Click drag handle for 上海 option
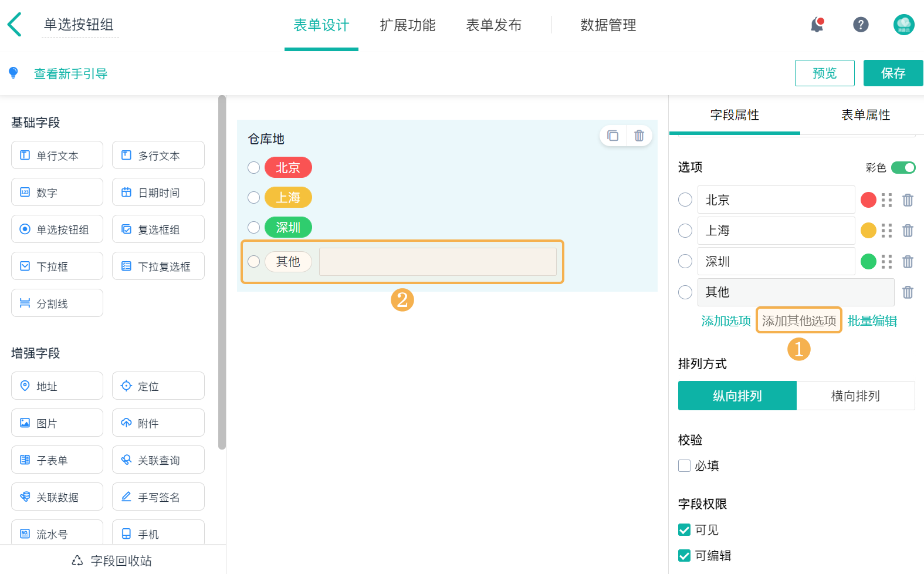 886,231
